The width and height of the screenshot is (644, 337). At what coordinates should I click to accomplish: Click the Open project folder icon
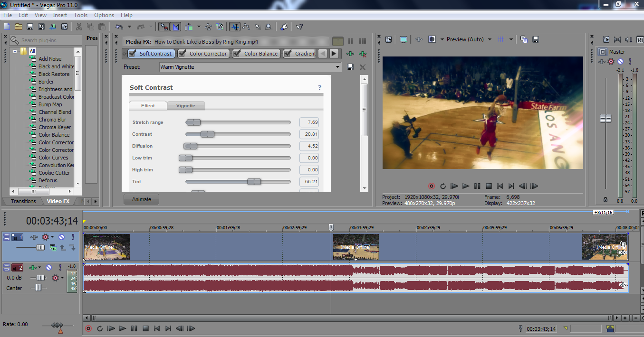19,27
